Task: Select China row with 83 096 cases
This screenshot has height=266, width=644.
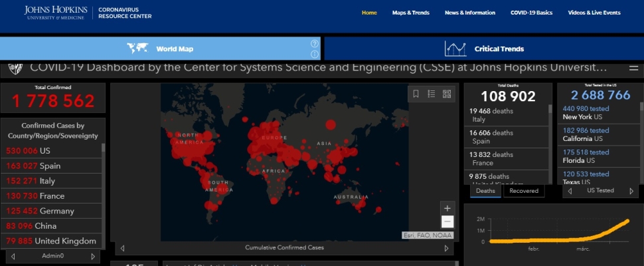Action: (x=51, y=226)
